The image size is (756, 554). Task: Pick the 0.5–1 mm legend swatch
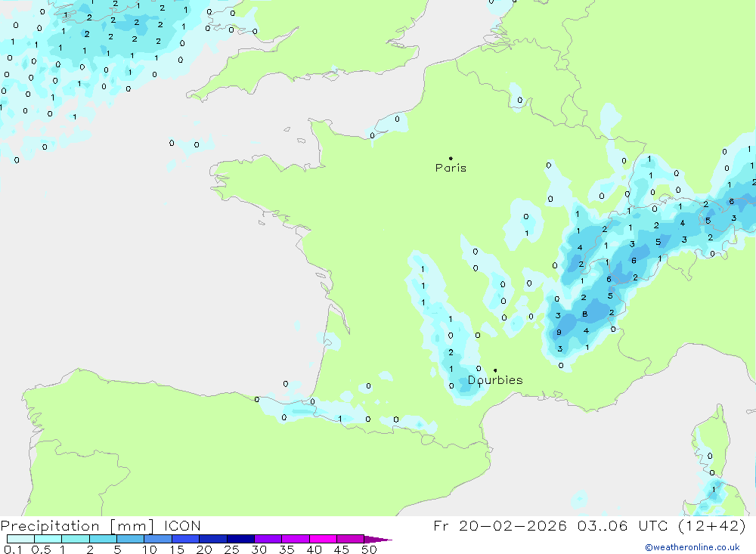tap(48, 539)
